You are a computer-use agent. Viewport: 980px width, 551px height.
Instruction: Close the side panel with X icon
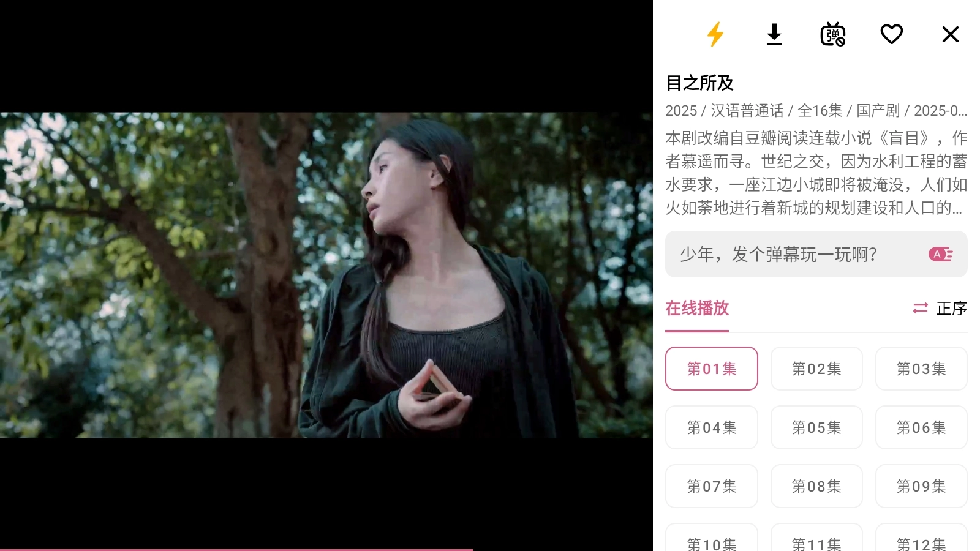coord(951,34)
